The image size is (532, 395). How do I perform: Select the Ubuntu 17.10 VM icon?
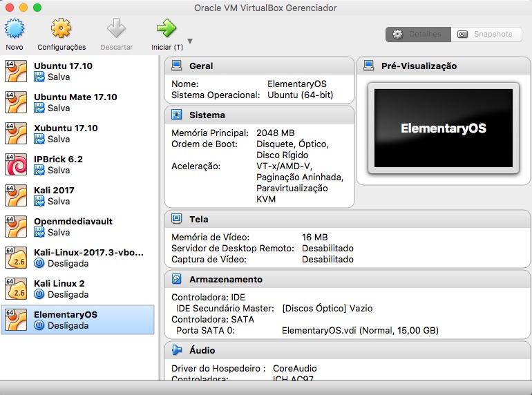pyautogui.click(x=16, y=71)
